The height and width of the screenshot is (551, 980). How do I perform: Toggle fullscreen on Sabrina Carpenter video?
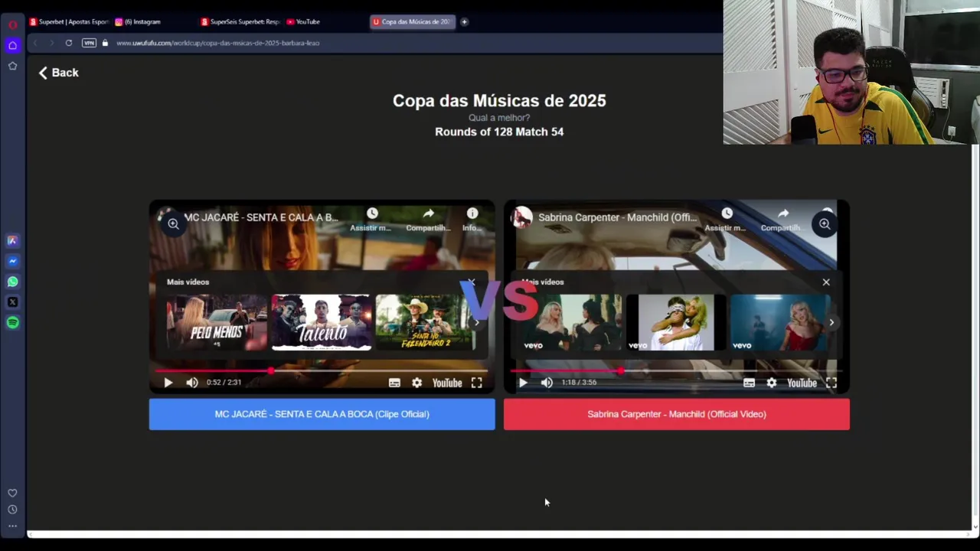(831, 383)
